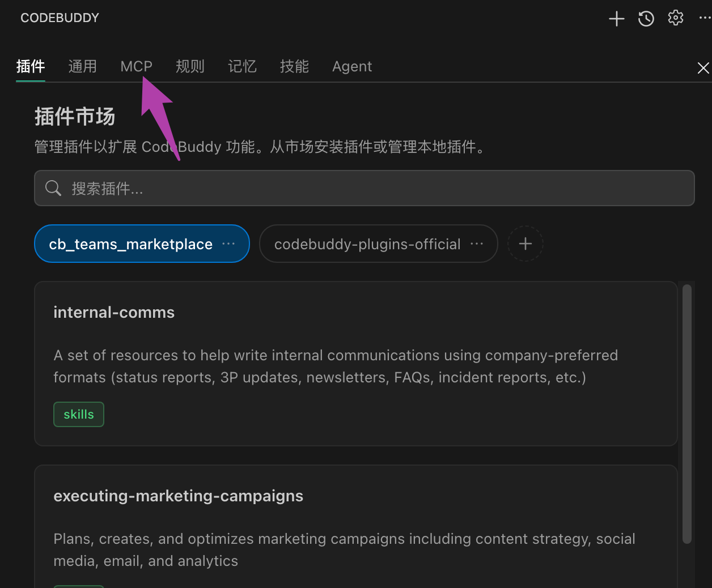Click the executing-marketing-campaigns description text
Image resolution: width=712 pixels, height=588 pixels.
point(344,550)
